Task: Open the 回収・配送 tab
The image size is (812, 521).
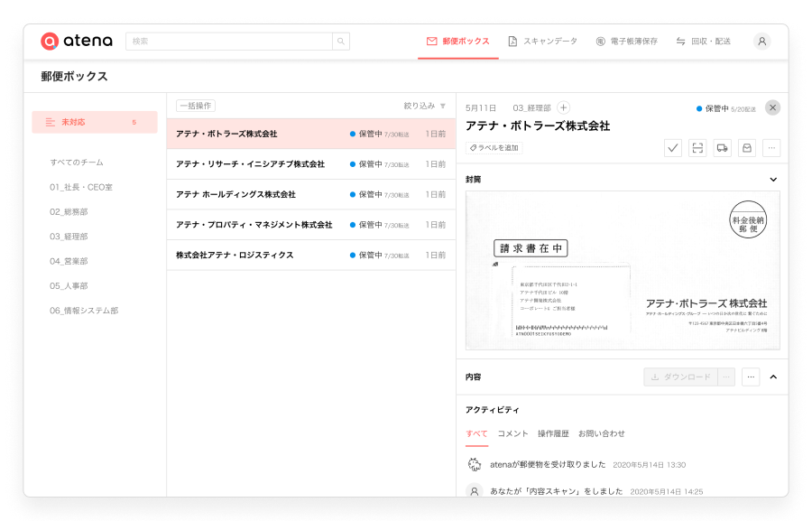Action: (x=703, y=42)
